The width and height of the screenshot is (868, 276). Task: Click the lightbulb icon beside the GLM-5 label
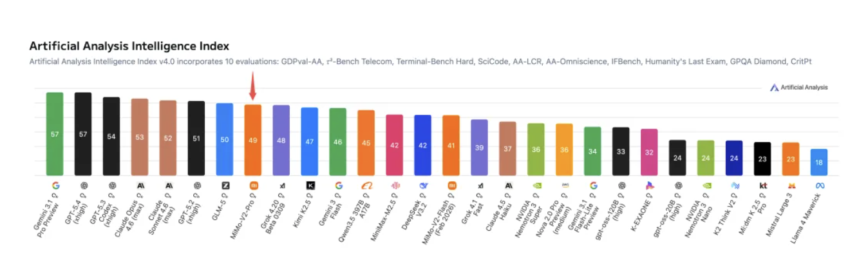pyautogui.click(x=227, y=197)
